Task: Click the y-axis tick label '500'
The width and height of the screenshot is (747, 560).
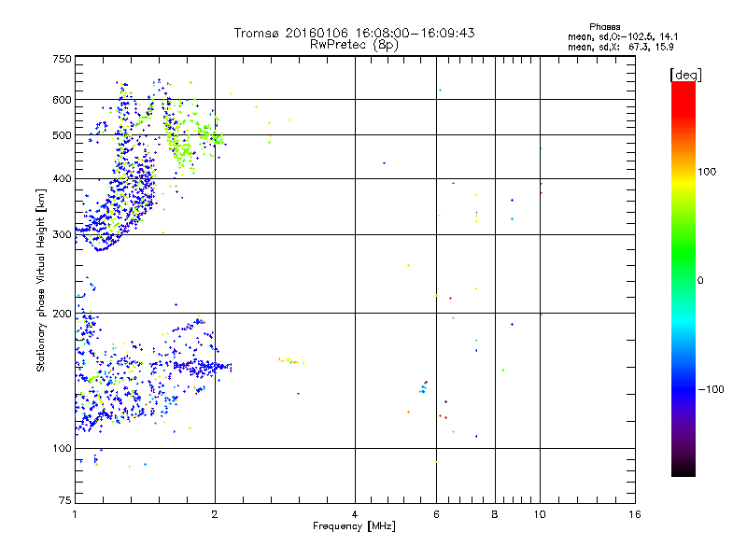Action: tap(62, 135)
